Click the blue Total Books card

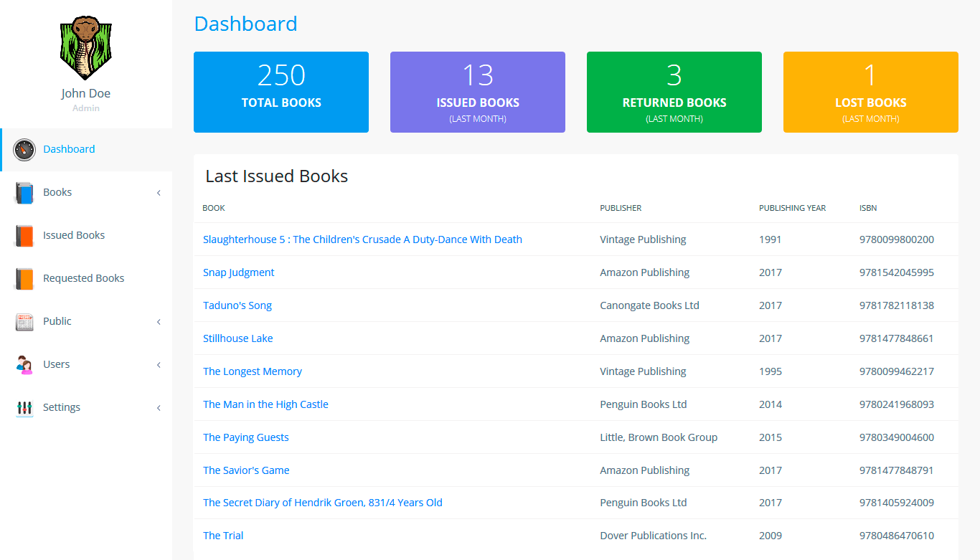tap(281, 92)
